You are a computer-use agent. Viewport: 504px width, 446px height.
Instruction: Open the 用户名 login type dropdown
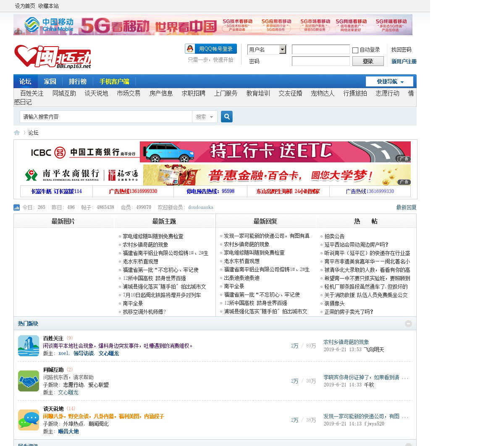click(x=282, y=50)
